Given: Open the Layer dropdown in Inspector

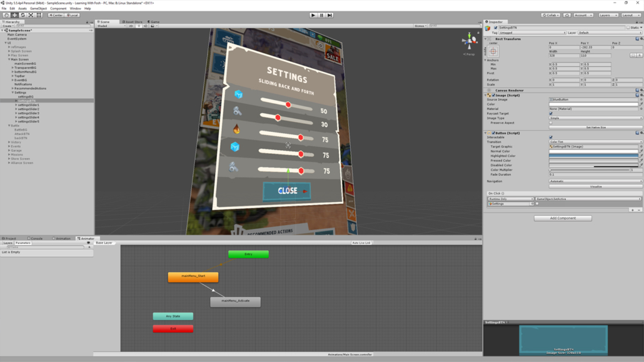Looking at the screenshot, I should (x=610, y=33).
